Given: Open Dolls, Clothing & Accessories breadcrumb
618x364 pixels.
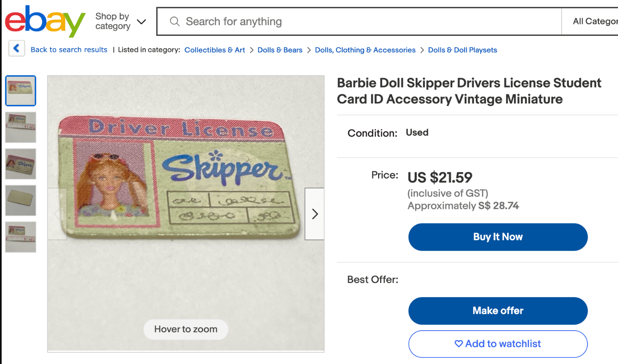Looking at the screenshot, I should click(x=365, y=50).
